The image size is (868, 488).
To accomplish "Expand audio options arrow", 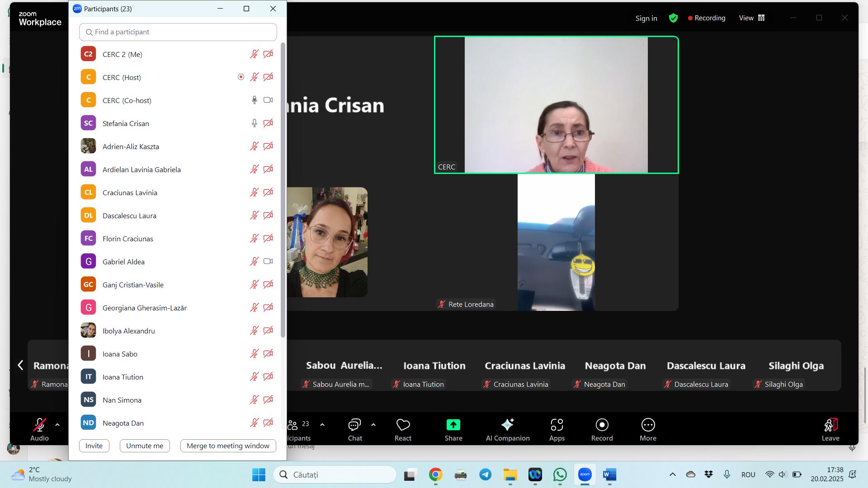I will point(57,425).
